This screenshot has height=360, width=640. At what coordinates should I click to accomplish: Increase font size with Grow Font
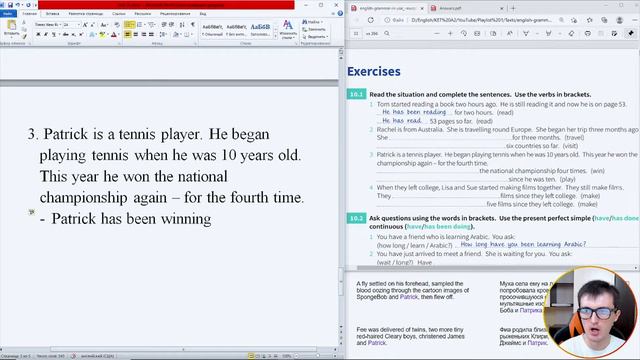[85, 25]
